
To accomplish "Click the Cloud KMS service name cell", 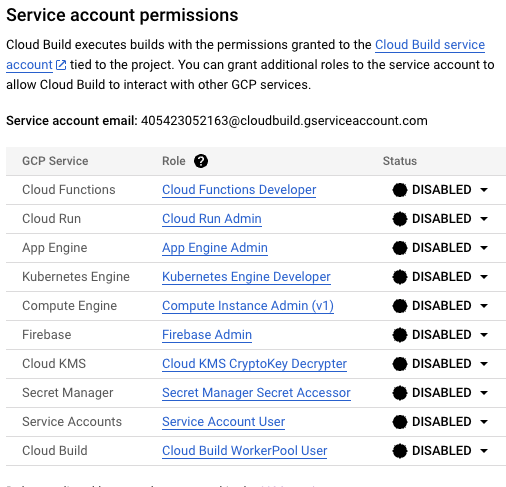I will [54, 364].
